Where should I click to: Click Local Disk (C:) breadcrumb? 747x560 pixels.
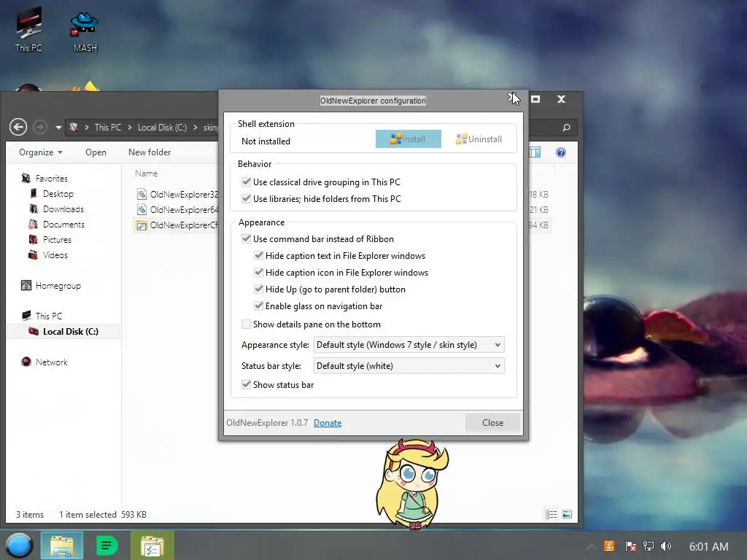(x=162, y=128)
